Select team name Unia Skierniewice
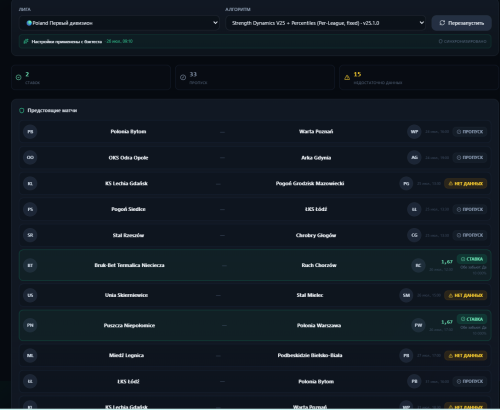 click(126, 295)
